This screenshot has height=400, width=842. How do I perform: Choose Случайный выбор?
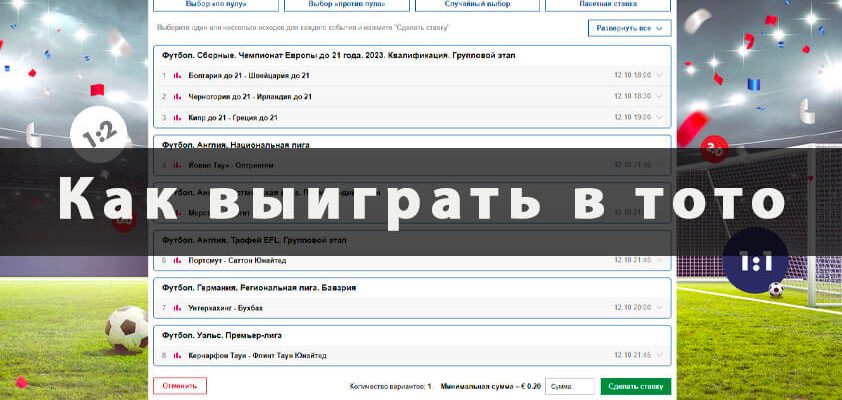(x=477, y=4)
